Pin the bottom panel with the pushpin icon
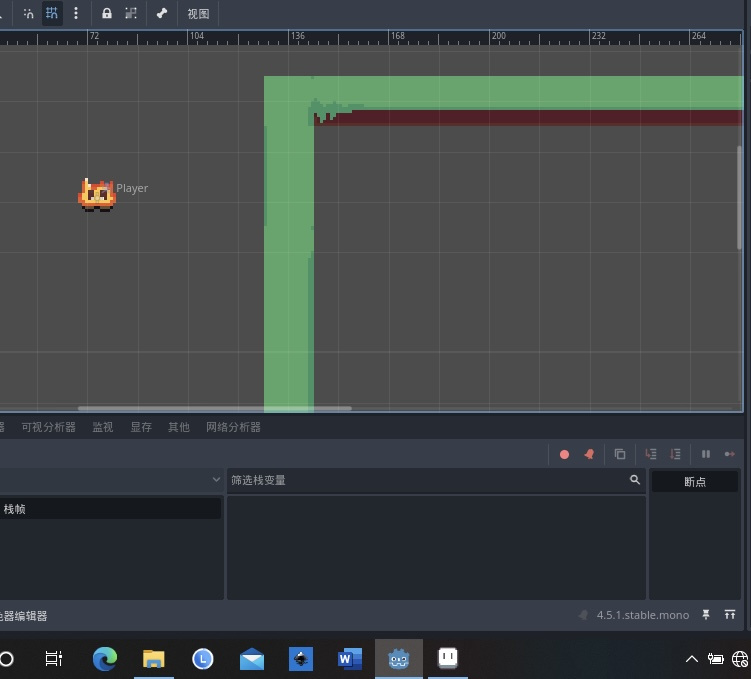Screen dimensions: 751x679 [705, 615]
